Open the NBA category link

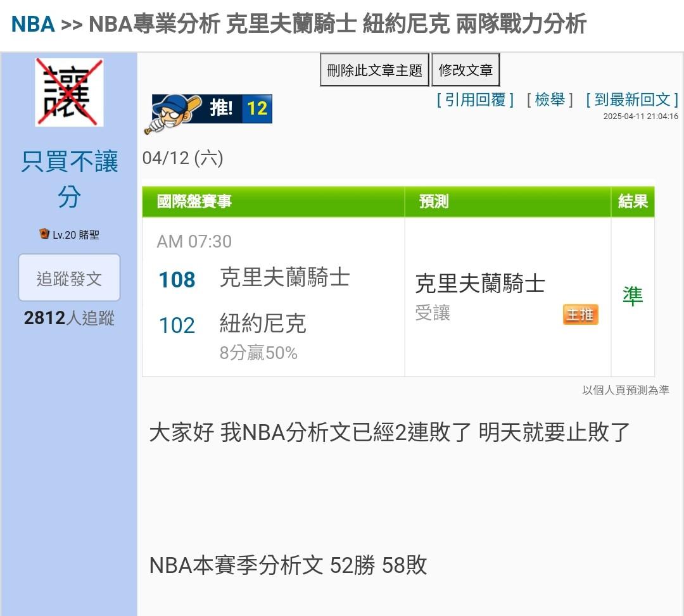click(33, 23)
